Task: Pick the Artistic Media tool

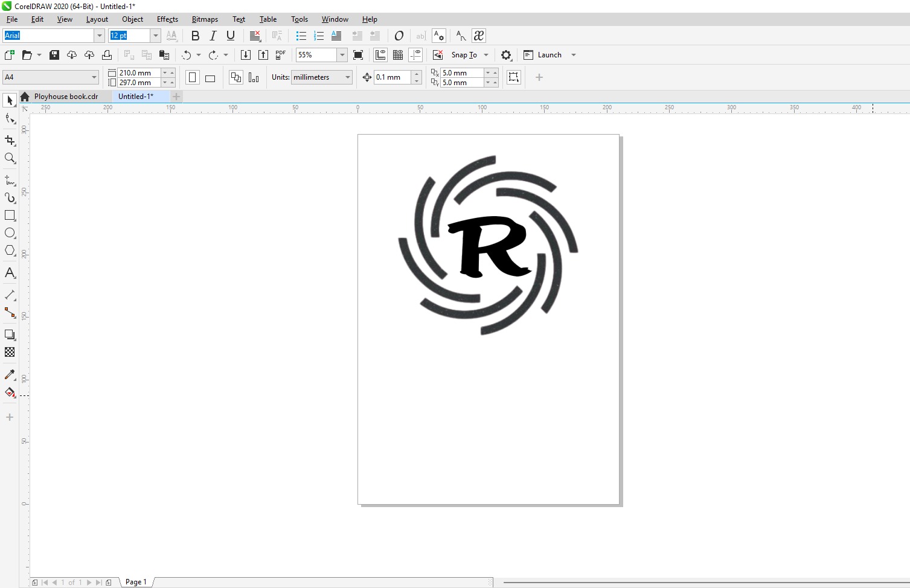Action: click(x=10, y=198)
